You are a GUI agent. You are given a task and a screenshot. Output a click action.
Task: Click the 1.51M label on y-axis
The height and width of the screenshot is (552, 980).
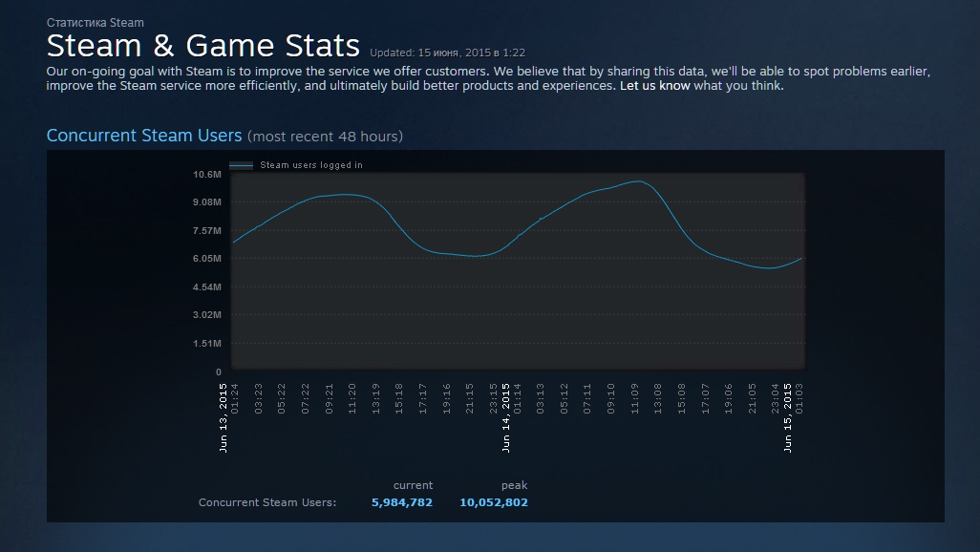tap(207, 343)
